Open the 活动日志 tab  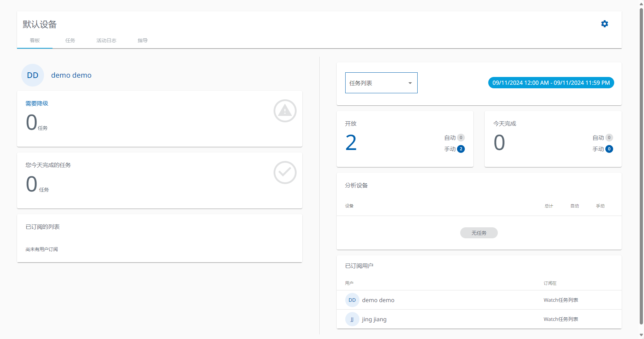(x=106, y=40)
